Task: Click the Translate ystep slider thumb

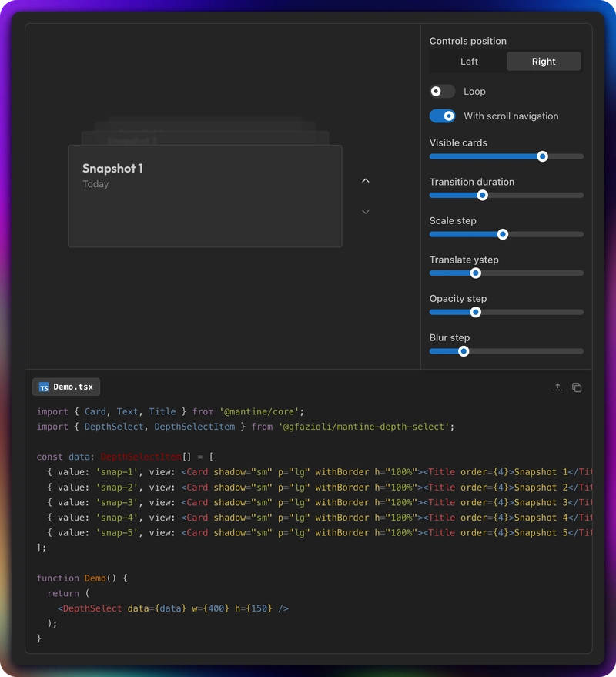Action: pos(476,273)
